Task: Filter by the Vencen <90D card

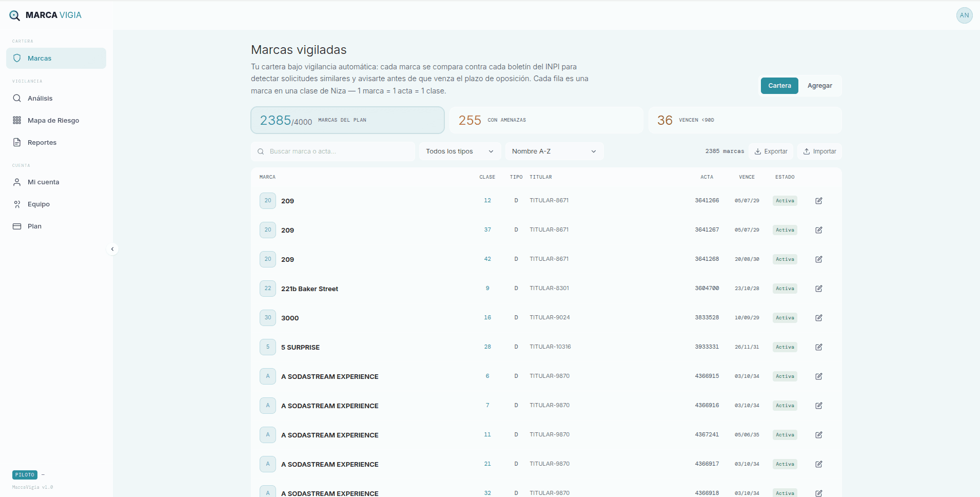Action: [745, 120]
